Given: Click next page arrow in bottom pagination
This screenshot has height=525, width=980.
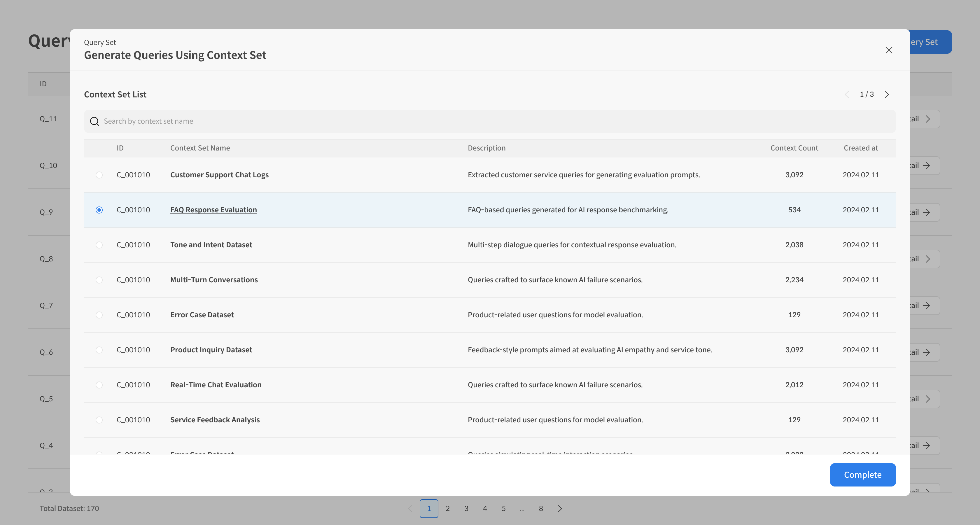Looking at the screenshot, I should tap(560, 509).
